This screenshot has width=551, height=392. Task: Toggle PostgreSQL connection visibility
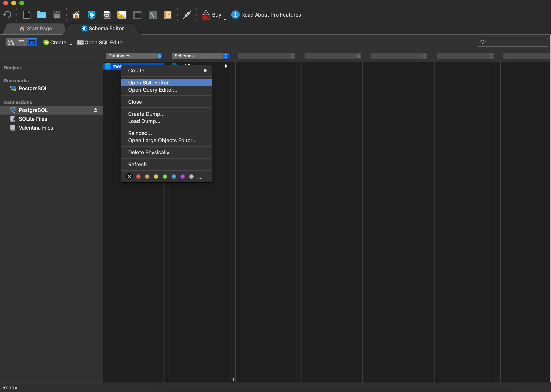[x=95, y=110]
